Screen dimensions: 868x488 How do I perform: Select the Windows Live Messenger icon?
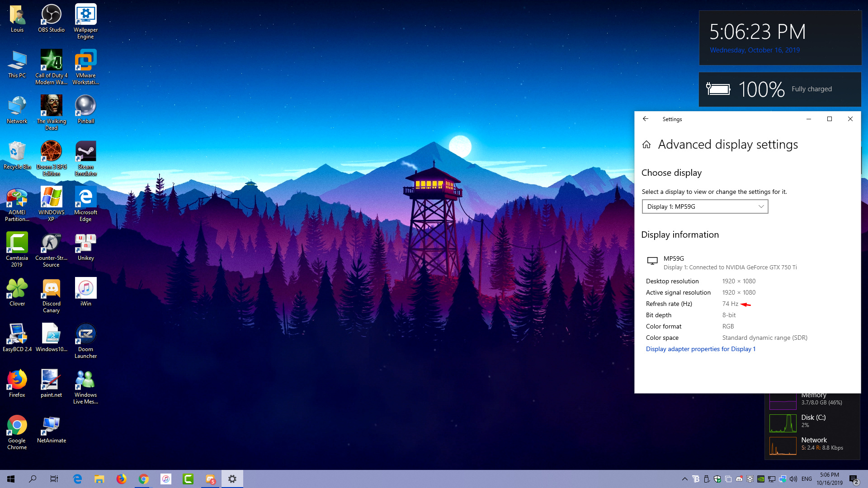[x=85, y=387]
